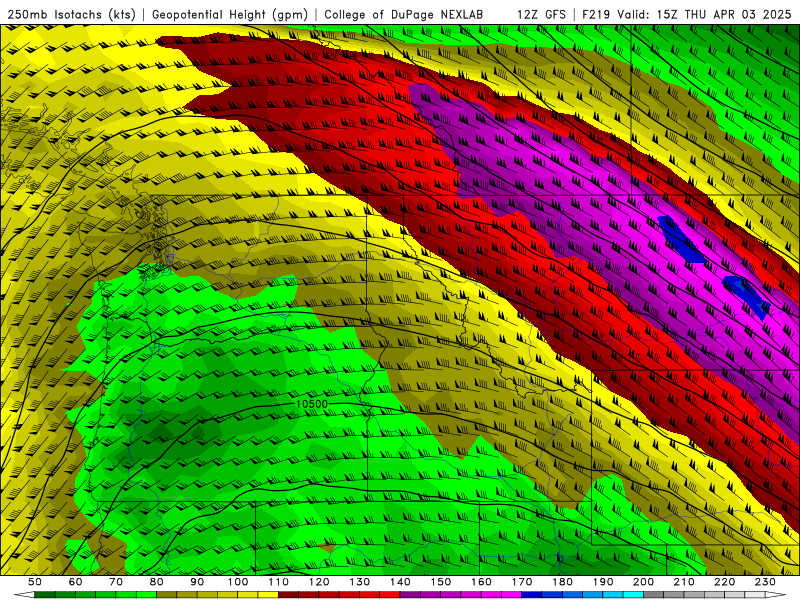
Task: Click the darkest green color bar swatch
Action: [x=45, y=595]
